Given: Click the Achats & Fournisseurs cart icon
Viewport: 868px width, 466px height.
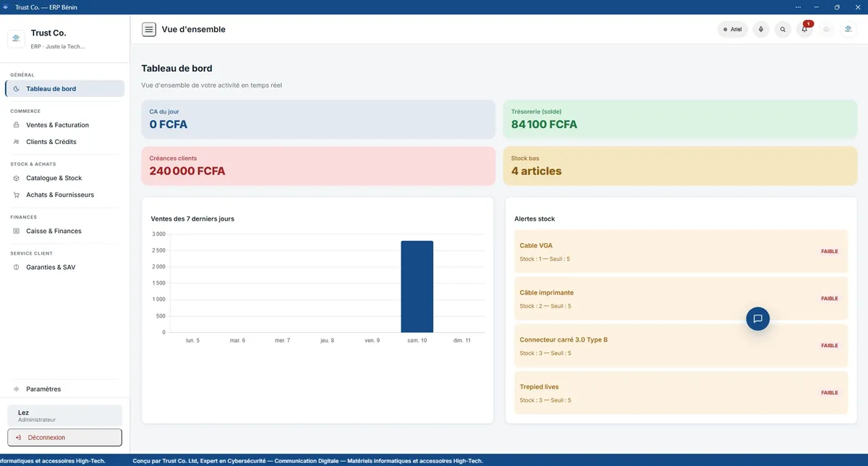Looking at the screenshot, I should (x=17, y=195).
